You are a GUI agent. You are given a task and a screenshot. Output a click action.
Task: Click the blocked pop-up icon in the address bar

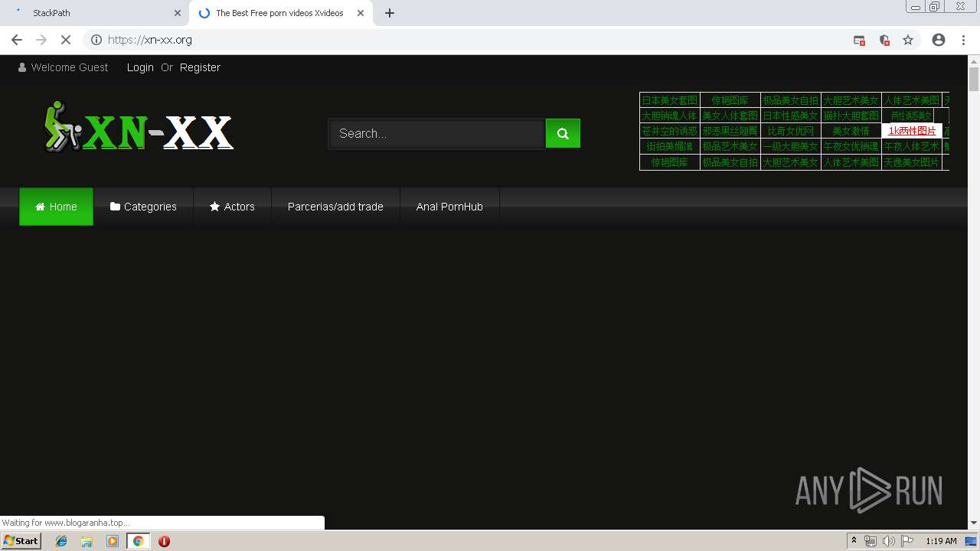click(x=859, y=40)
